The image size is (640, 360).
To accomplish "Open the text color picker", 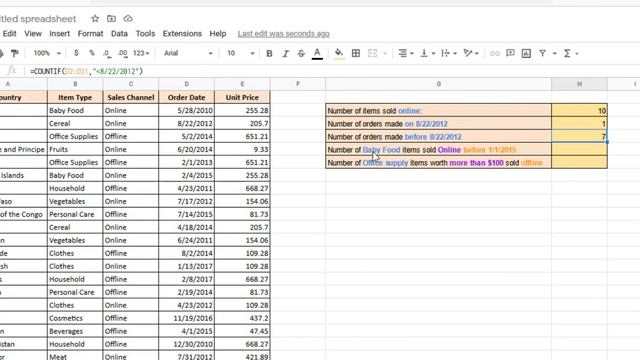I will click(317, 53).
